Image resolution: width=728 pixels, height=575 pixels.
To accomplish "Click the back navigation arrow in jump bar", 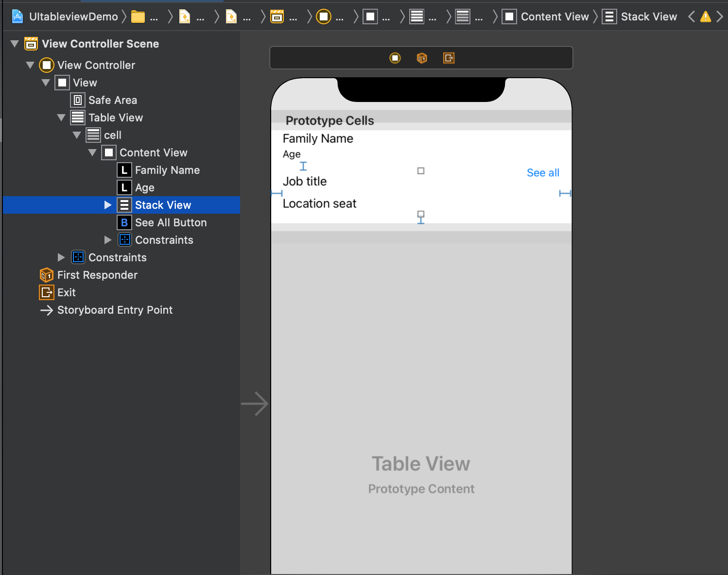I will click(691, 16).
